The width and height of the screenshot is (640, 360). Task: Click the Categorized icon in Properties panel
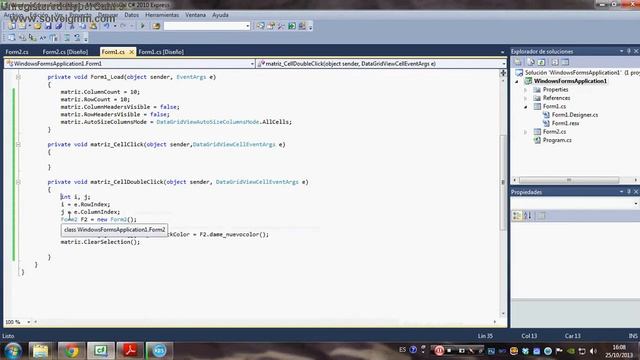pyautogui.click(x=517, y=216)
